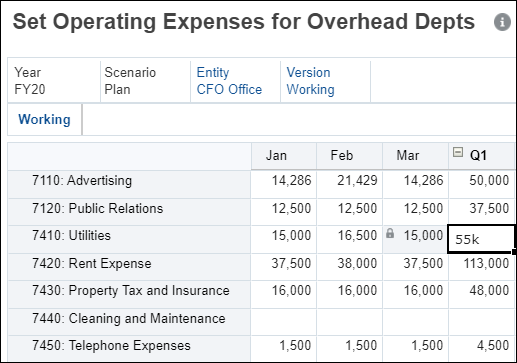Click Telephone Expenses Mar cell 1,500
517x363 pixels.
pyautogui.click(x=415, y=348)
